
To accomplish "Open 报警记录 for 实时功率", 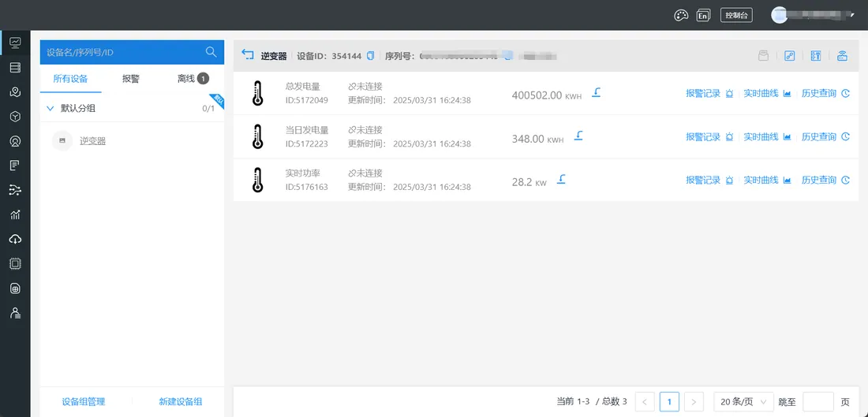I will (709, 180).
